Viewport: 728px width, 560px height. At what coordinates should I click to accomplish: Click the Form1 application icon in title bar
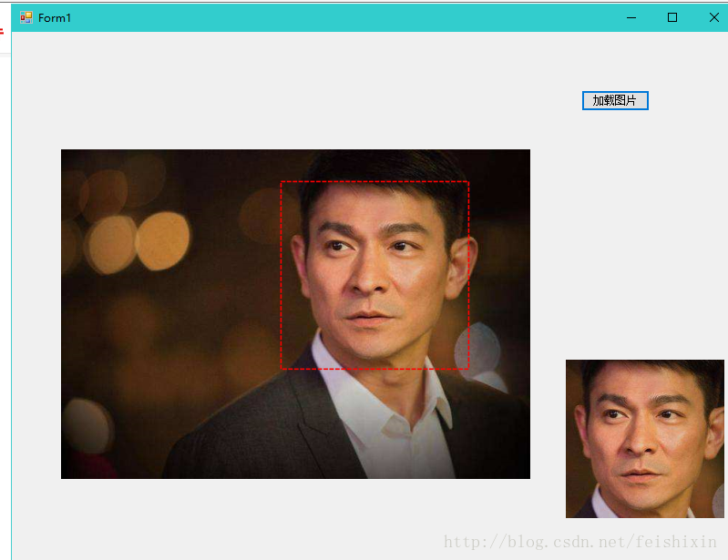coord(26,17)
